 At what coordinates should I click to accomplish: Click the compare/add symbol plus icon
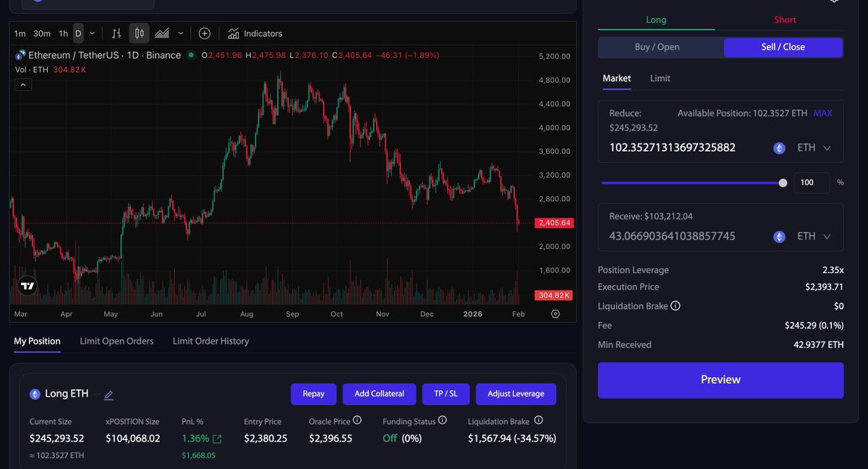coord(205,33)
